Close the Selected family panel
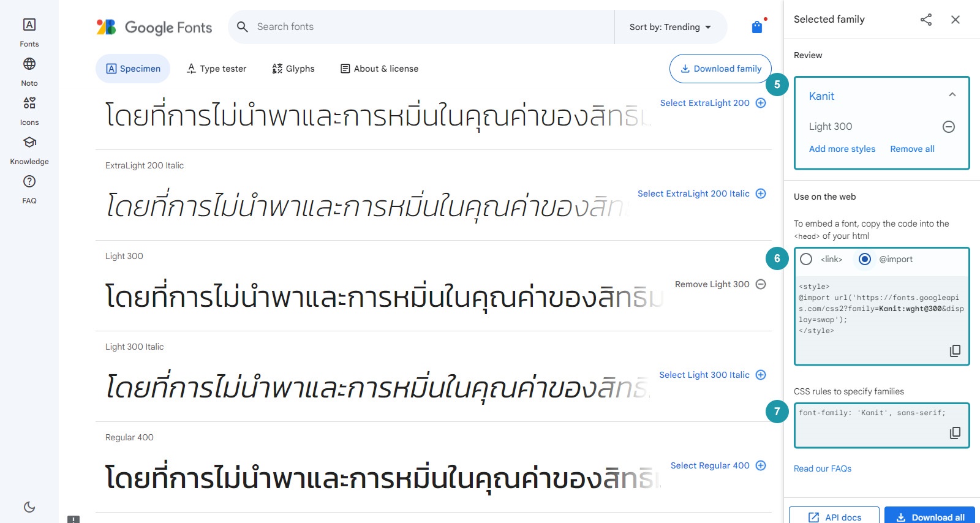This screenshot has width=980, height=523. point(956,20)
